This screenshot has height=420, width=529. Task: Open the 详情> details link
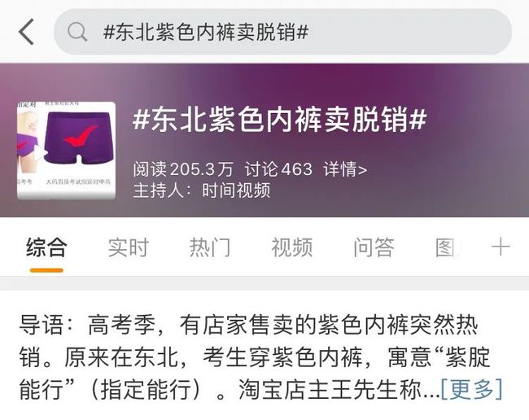[345, 169]
